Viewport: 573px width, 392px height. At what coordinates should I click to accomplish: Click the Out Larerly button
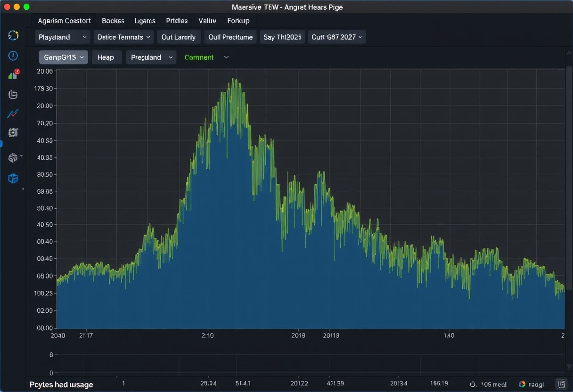point(179,37)
